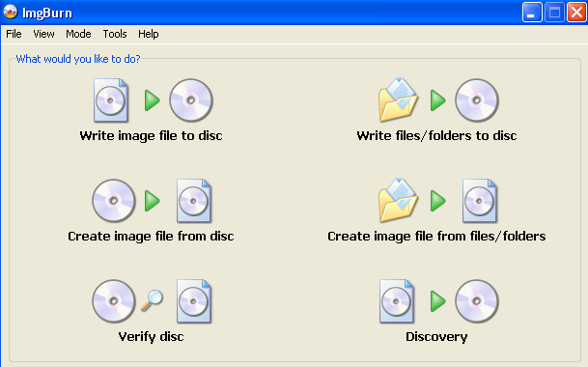Image resolution: width=588 pixels, height=367 pixels.
Task: Click the image file icon in Create image file from files/folders
Action: coord(480,201)
